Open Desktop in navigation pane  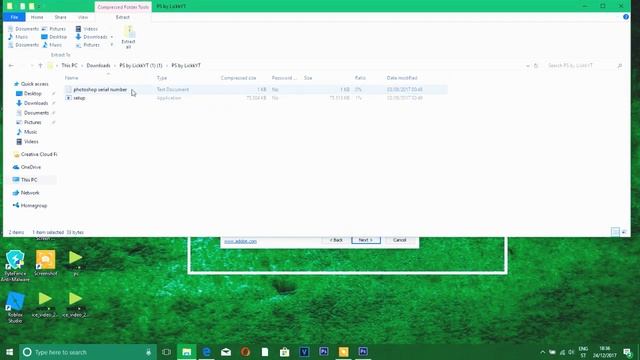[29, 93]
